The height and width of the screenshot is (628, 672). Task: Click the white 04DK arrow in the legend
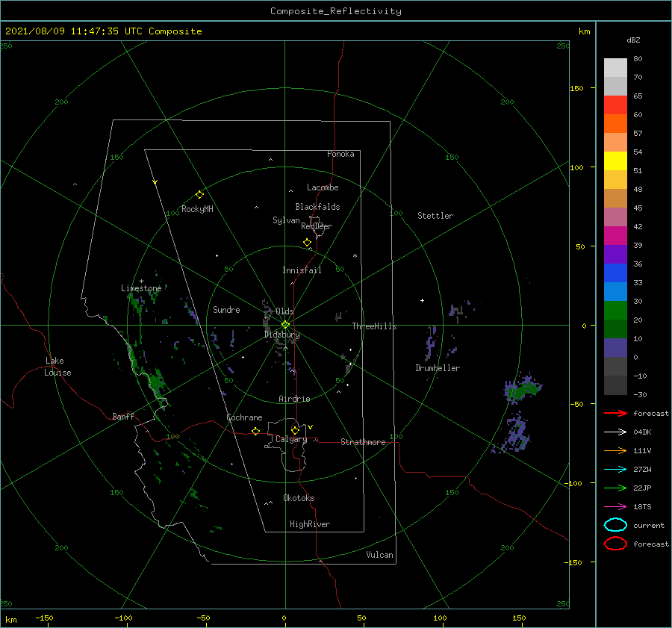615,432
